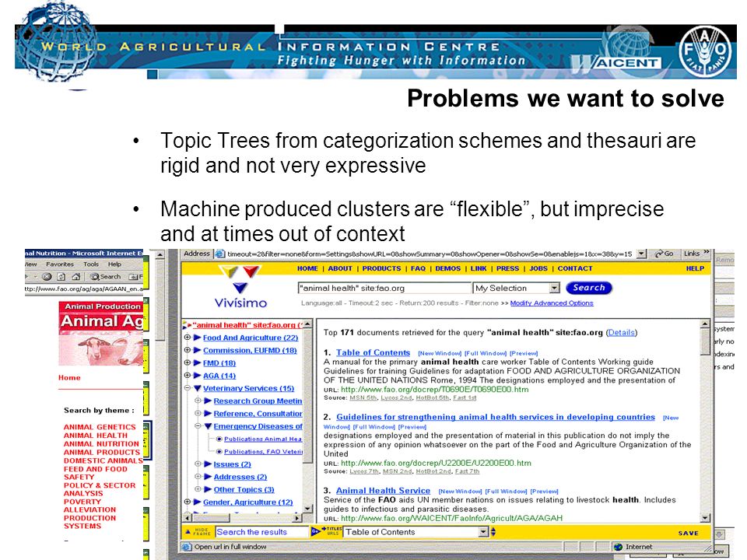Click the Details link after the query
Viewport: 747px width, 560px height.
621,332
